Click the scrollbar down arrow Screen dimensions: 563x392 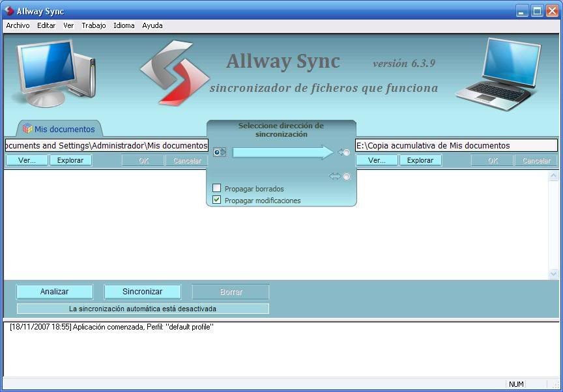pos(553,274)
